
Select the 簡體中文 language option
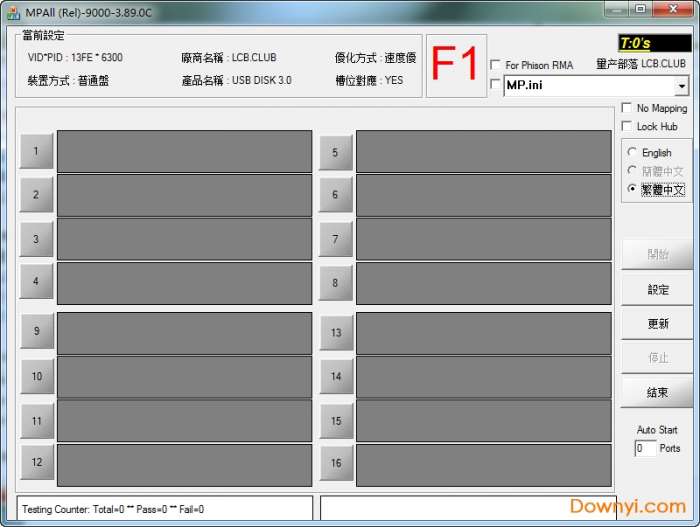[632, 171]
